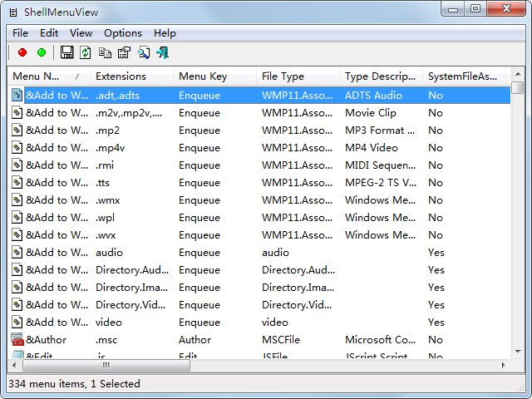Click the red Disable Selected Items icon

point(22,52)
